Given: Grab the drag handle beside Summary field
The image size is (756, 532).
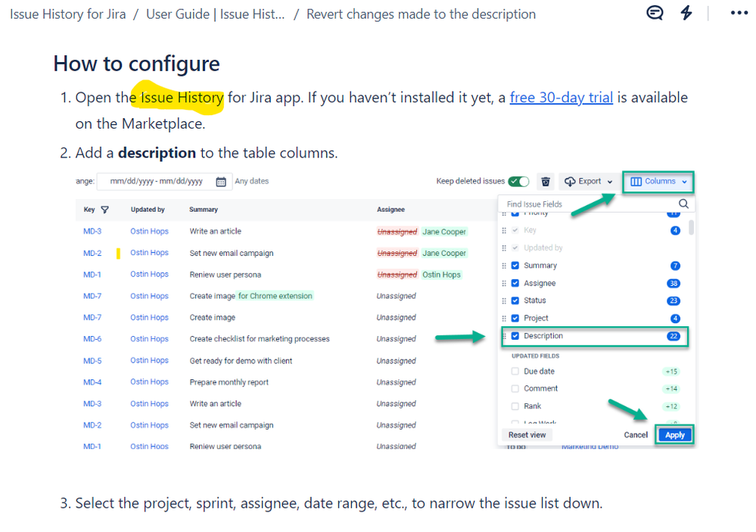Looking at the screenshot, I should pos(504,266).
